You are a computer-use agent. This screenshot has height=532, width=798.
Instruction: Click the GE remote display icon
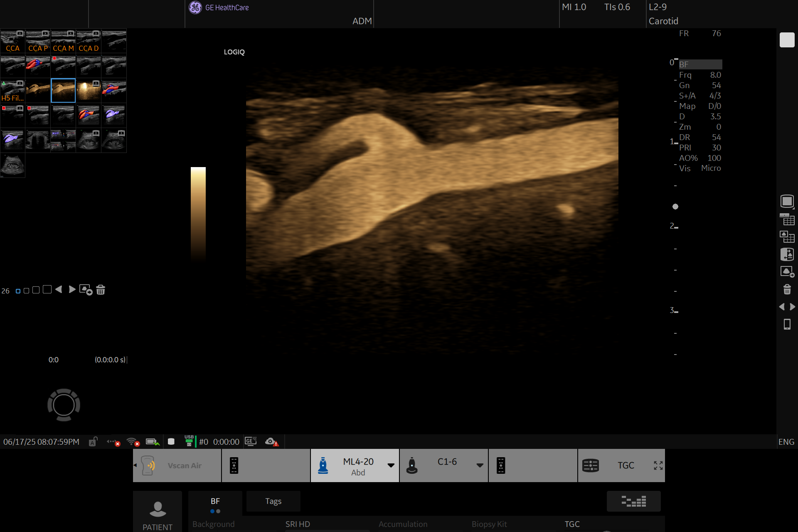pyautogui.click(x=251, y=441)
